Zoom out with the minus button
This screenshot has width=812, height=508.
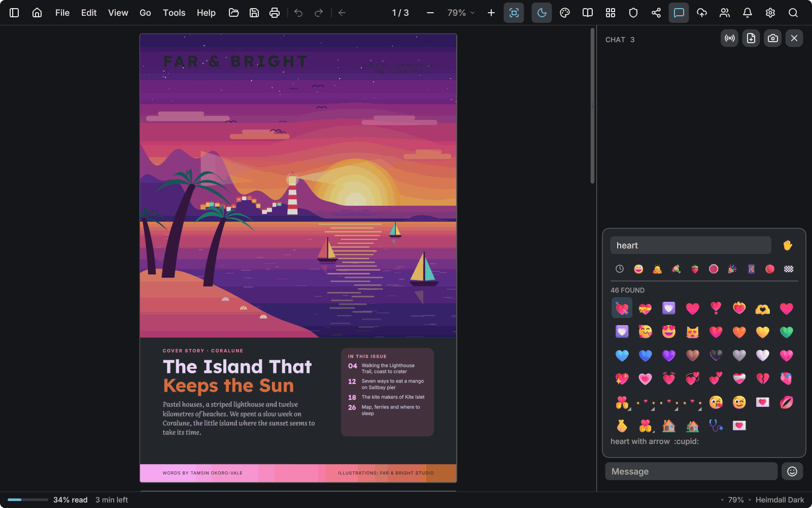430,13
